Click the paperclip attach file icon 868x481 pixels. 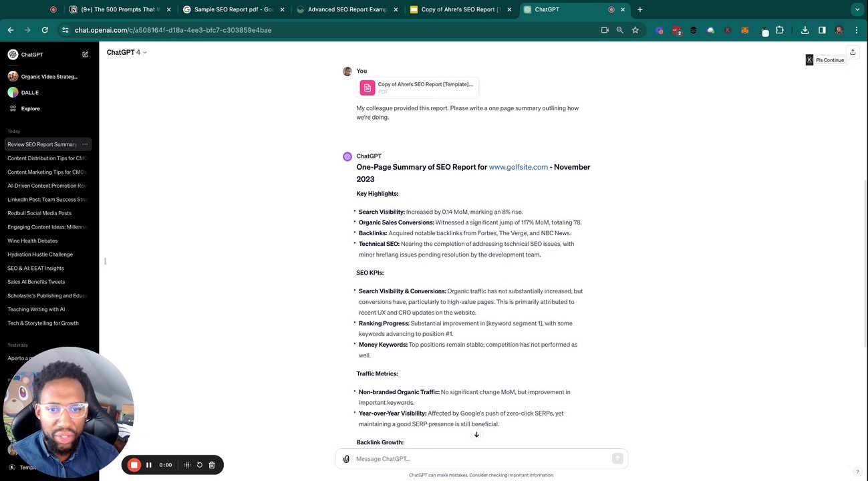(346, 459)
